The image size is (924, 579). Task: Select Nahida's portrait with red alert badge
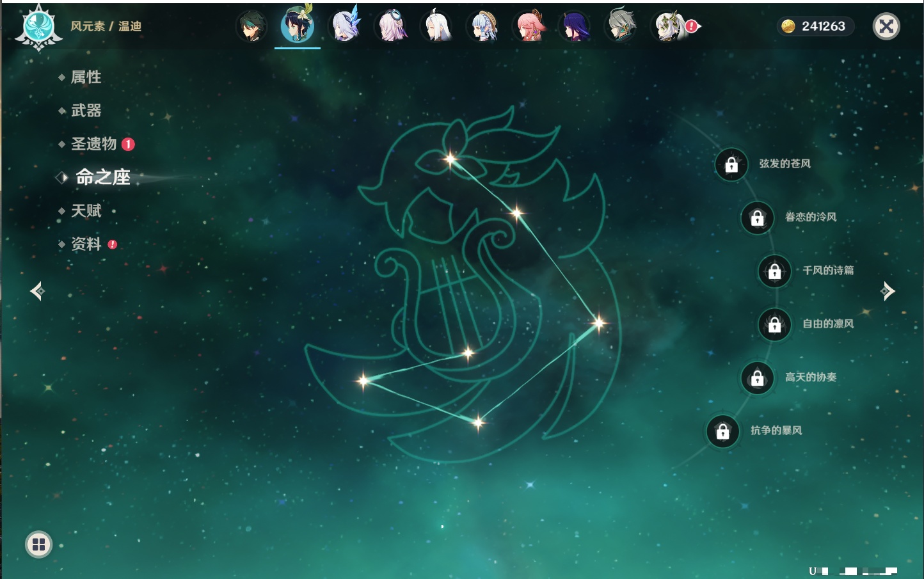coord(668,27)
